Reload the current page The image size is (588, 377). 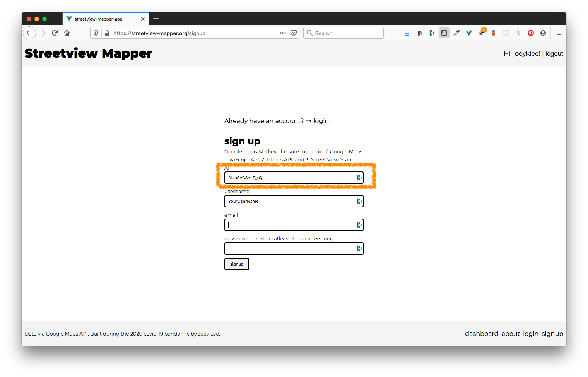(55, 33)
